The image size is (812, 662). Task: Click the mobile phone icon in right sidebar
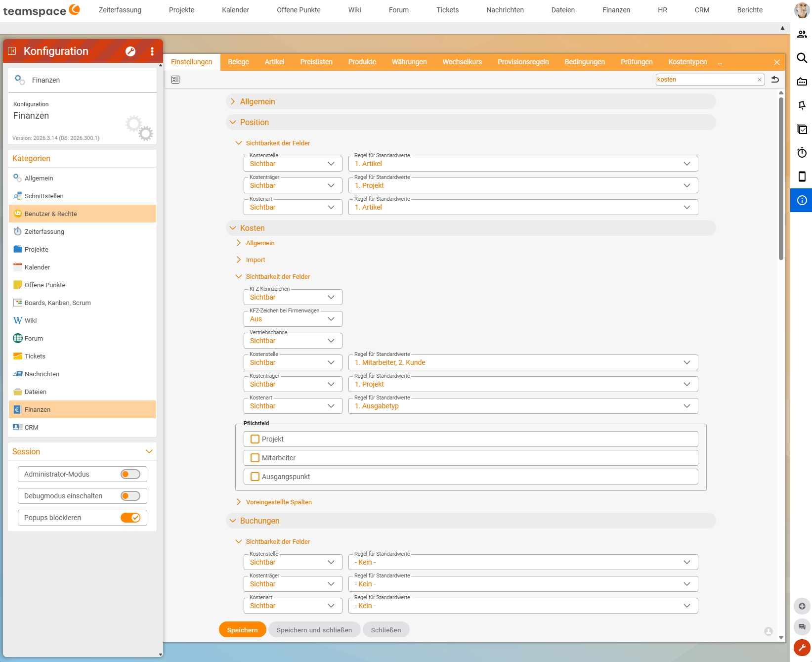802,177
